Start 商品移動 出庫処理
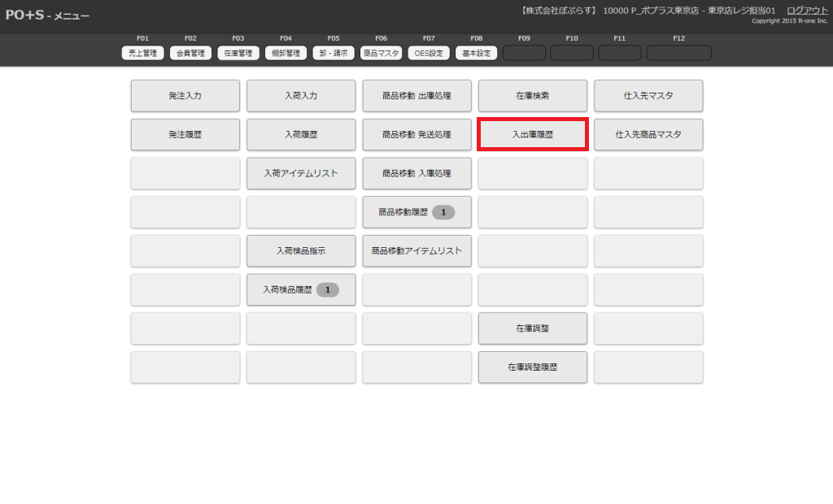833x504 pixels. tap(416, 96)
